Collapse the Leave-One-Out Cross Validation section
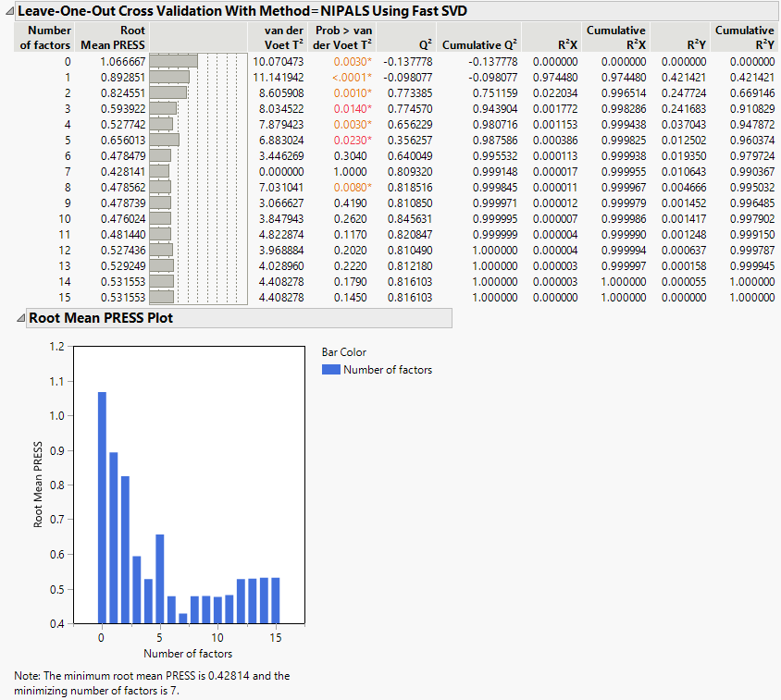Viewport: 781px width, 700px height. (x=8, y=12)
